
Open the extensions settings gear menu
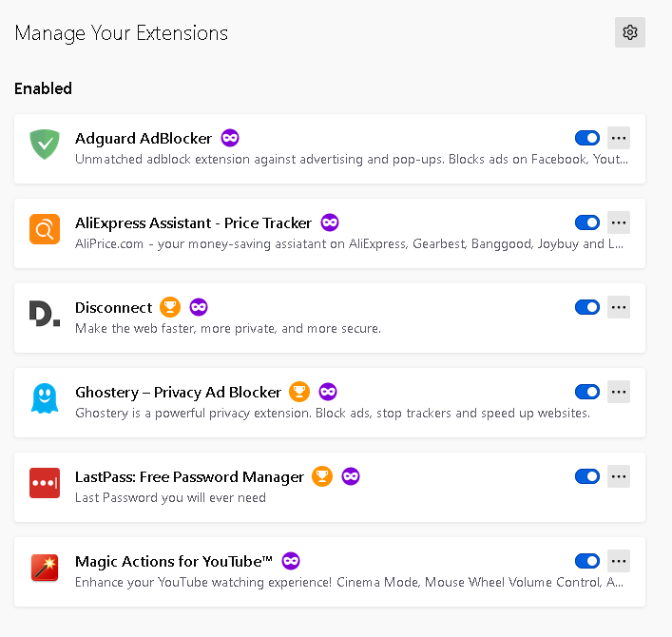coord(630,32)
